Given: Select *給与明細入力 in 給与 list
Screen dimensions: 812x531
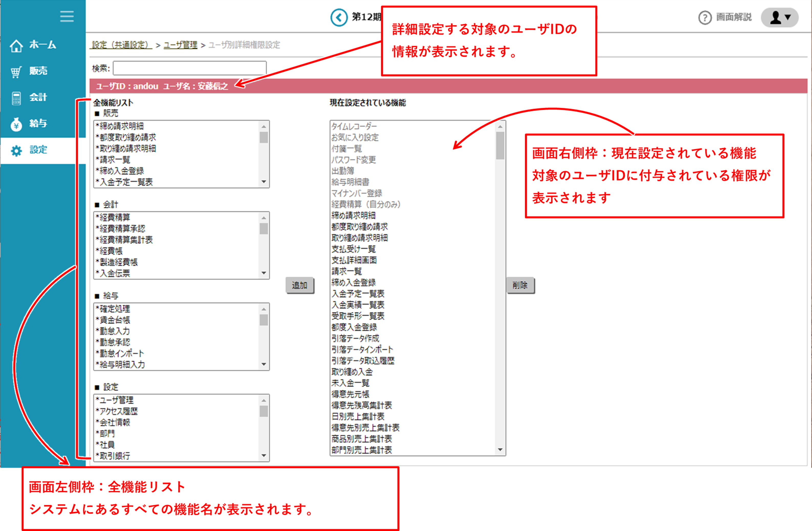Looking at the screenshot, I should [176, 364].
